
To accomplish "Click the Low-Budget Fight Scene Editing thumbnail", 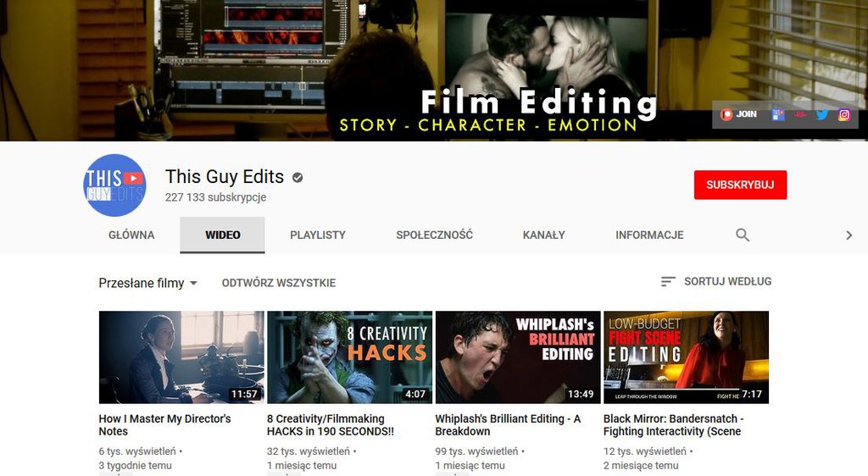I will click(x=687, y=357).
